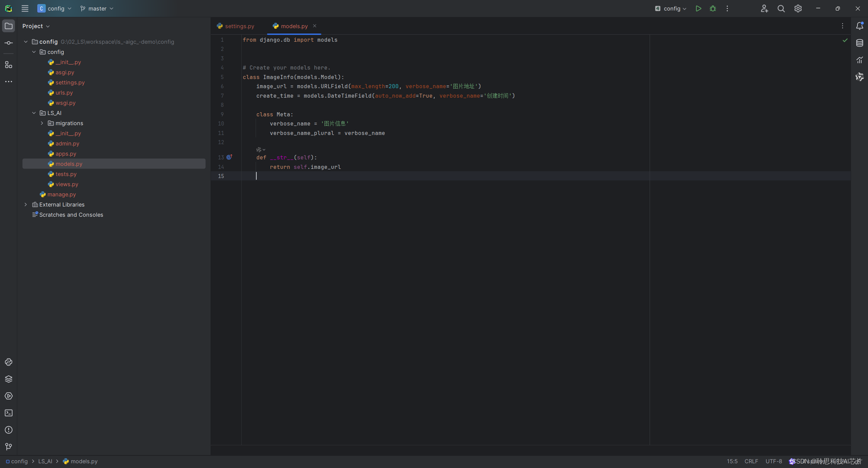Close the models.py tab
This screenshot has width=868, height=468.
click(315, 26)
